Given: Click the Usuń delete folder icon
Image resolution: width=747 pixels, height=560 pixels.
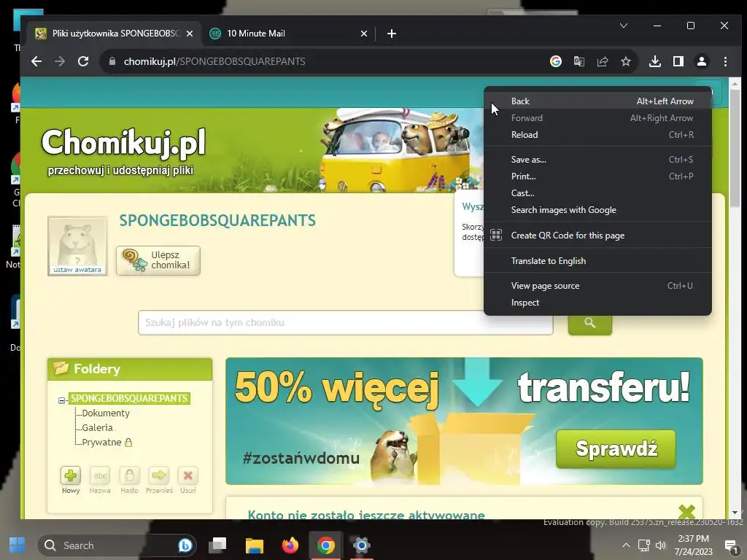Looking at the screenshot, I should [187, 475].
